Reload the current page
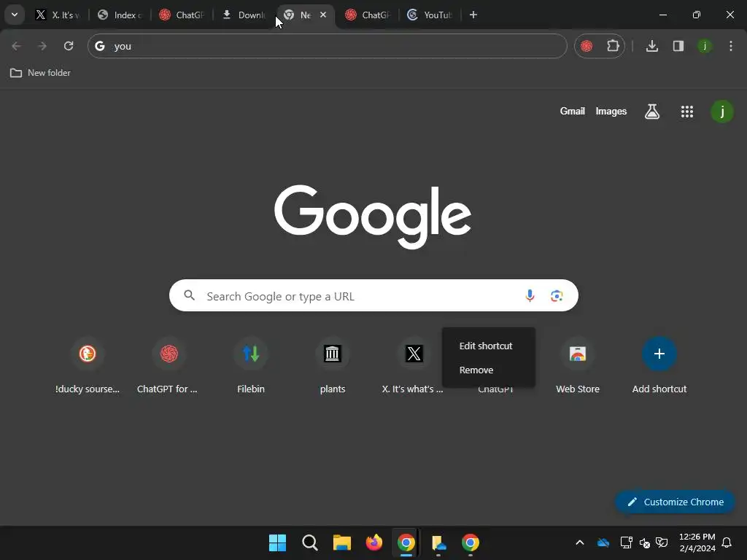 (69, 46)
